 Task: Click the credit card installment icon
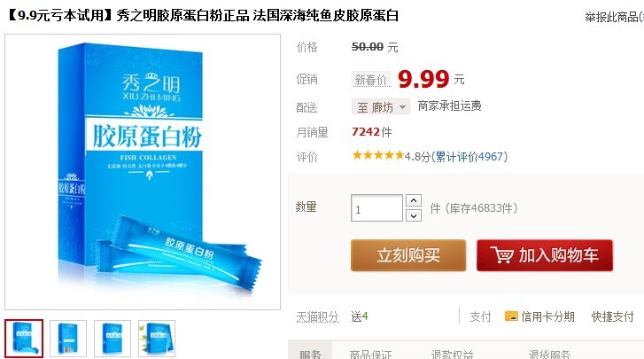[511, 316]
